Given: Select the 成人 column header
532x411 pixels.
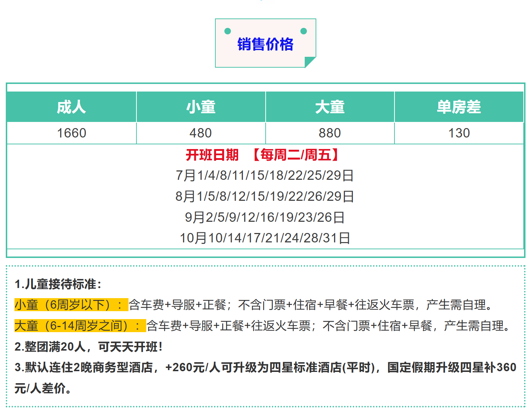Looking at the screenshot, I should click(x=72, y=107).
